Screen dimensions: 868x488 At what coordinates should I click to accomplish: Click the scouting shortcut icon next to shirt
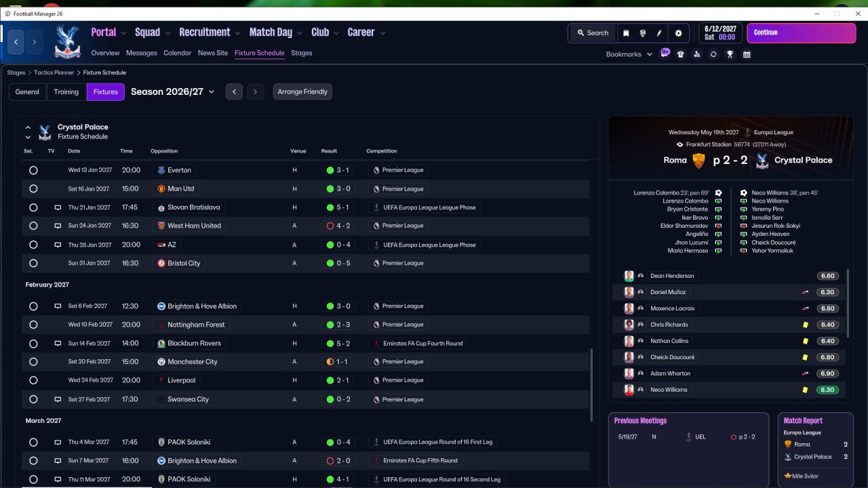(696, 54)
